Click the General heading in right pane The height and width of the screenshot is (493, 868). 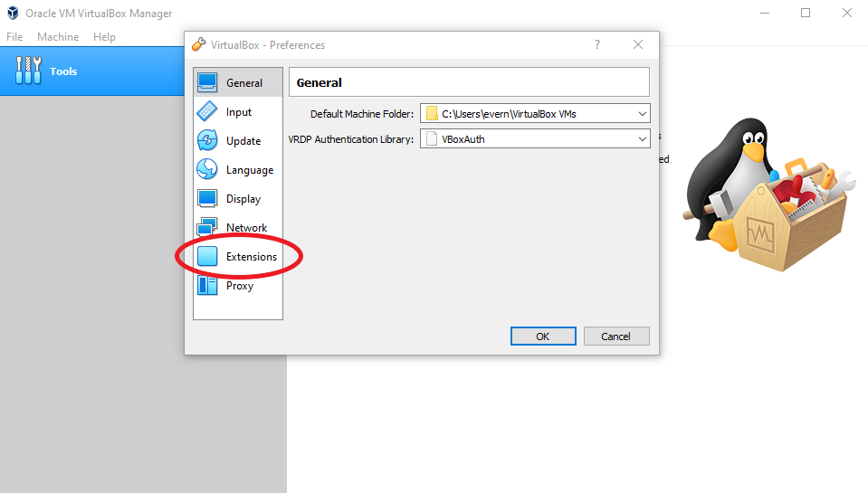(320, 83)
